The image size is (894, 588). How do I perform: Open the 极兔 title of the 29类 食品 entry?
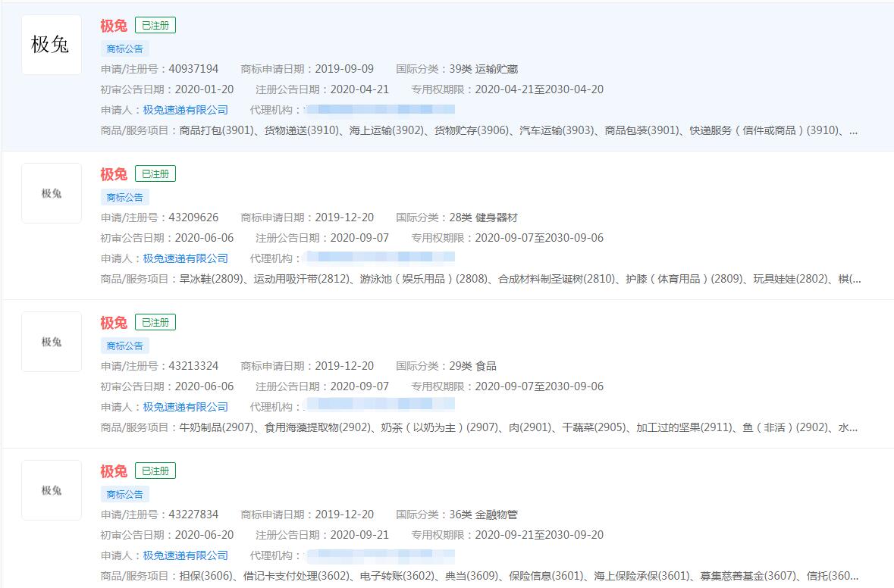pos(114,323)
